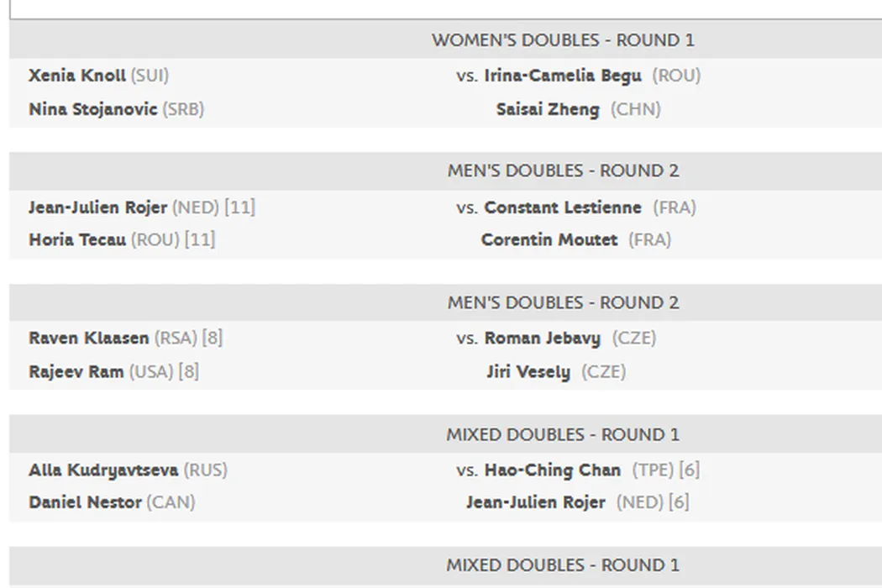Select Hao-Ching Chan
Image resolution: width=882 pixels, height=588 pixels.
pos(552,470)
